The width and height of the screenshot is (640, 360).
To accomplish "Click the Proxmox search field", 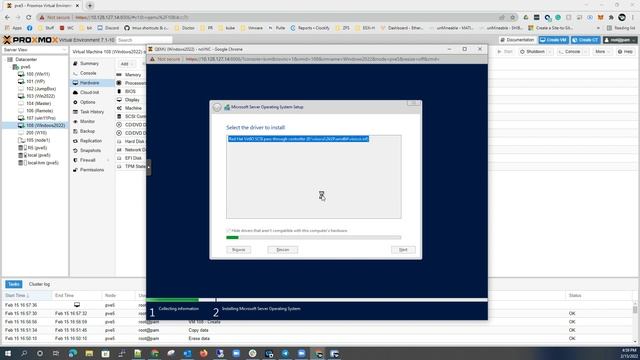I will click(x=144, y=40).
